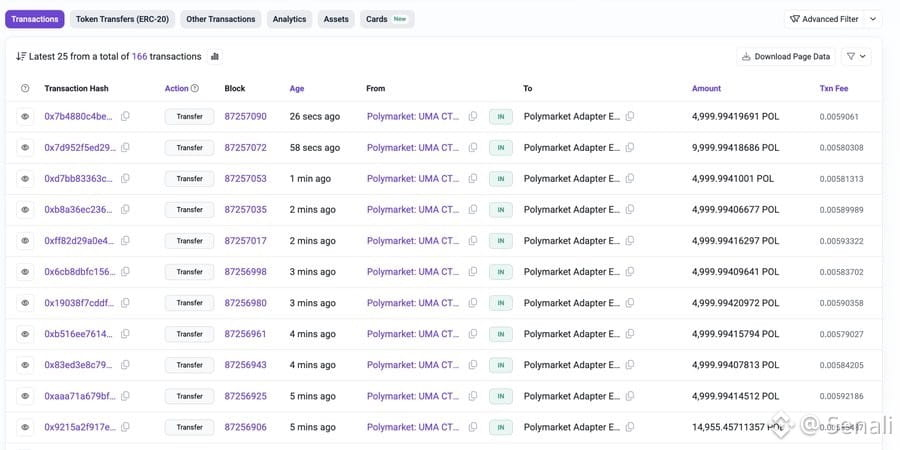The image size is (900, 450).
Task: Preview transaction 0x6cb8dbfc156 with eye icon
Action: point(25,272)
